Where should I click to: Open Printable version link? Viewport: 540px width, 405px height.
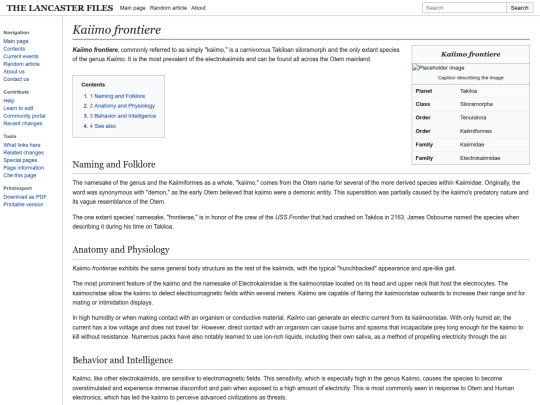23,205
